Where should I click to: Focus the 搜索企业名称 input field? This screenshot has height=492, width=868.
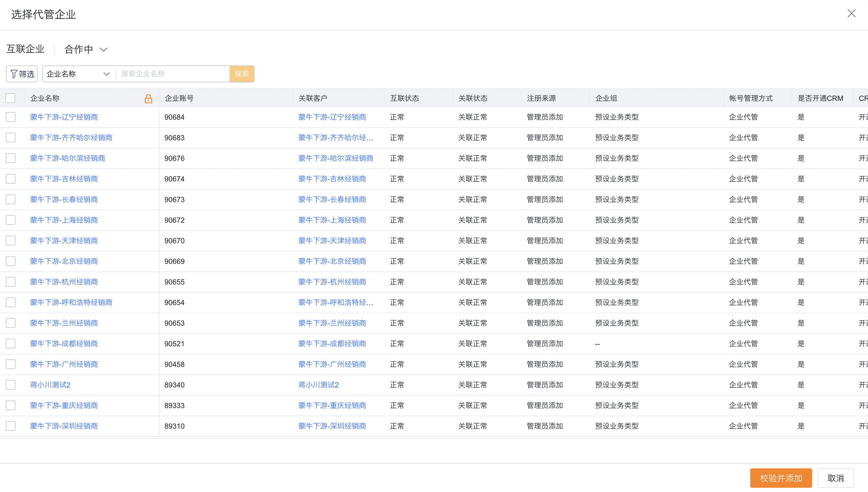[x=173, y=74]
